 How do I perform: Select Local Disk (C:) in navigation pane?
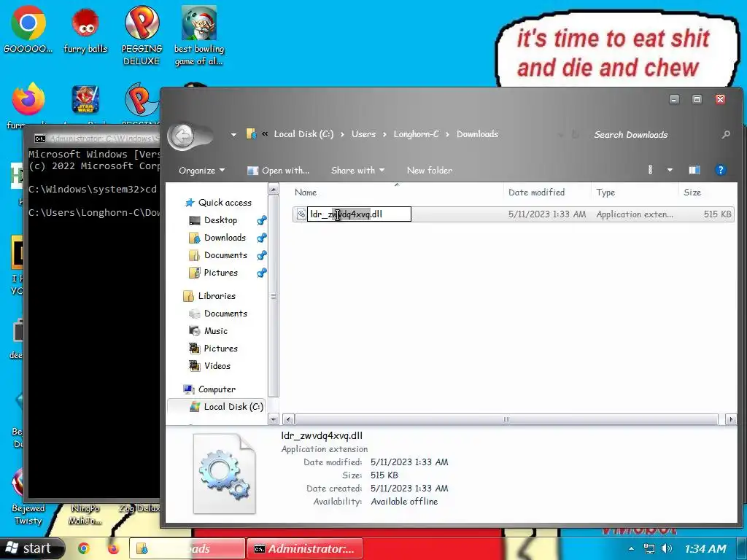pyautogui.click(x=226, y=407)
